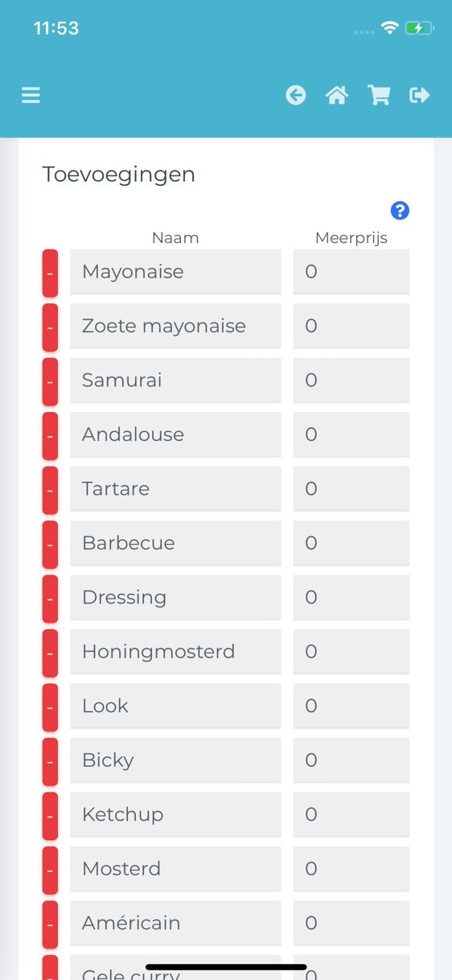Select the Mosterd name field
Screen dimensions: 452x980
click(x=175, y=869)
